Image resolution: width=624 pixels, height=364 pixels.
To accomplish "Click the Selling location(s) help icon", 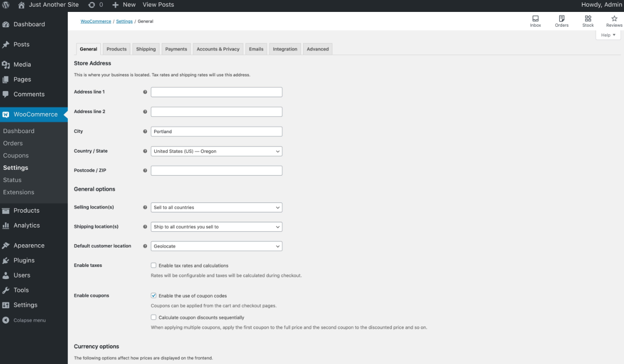I will coord(145,207).
